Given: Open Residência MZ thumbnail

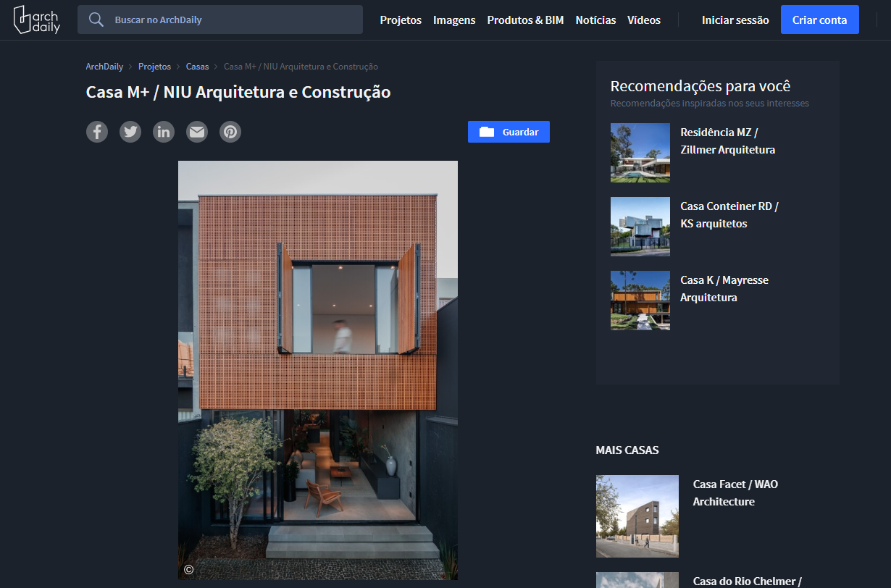Looking at the screenshot, I should click(640, 152).
